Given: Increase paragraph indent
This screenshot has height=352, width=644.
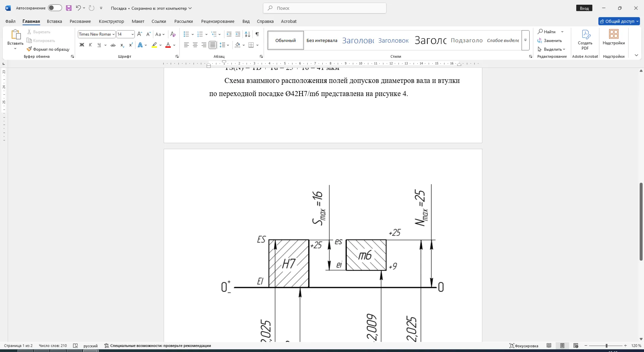Looking at the screenshot, I should click(238, 34).
